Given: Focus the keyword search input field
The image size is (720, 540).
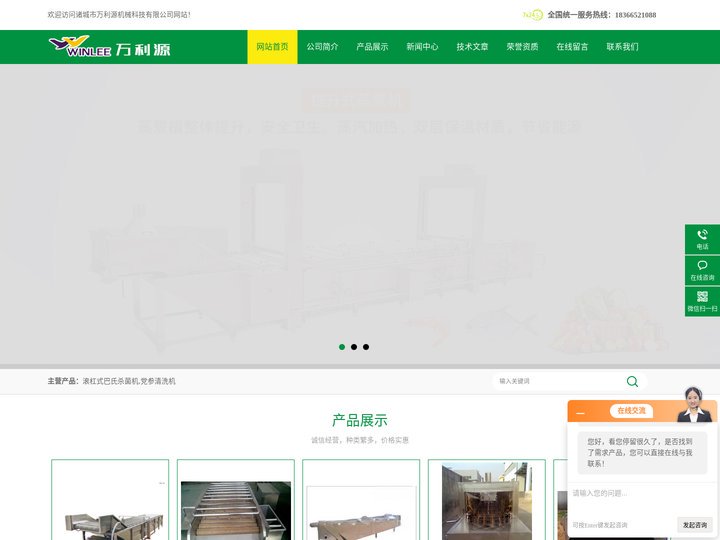Looking at the screenshot, I should click(x=558, y=381).
